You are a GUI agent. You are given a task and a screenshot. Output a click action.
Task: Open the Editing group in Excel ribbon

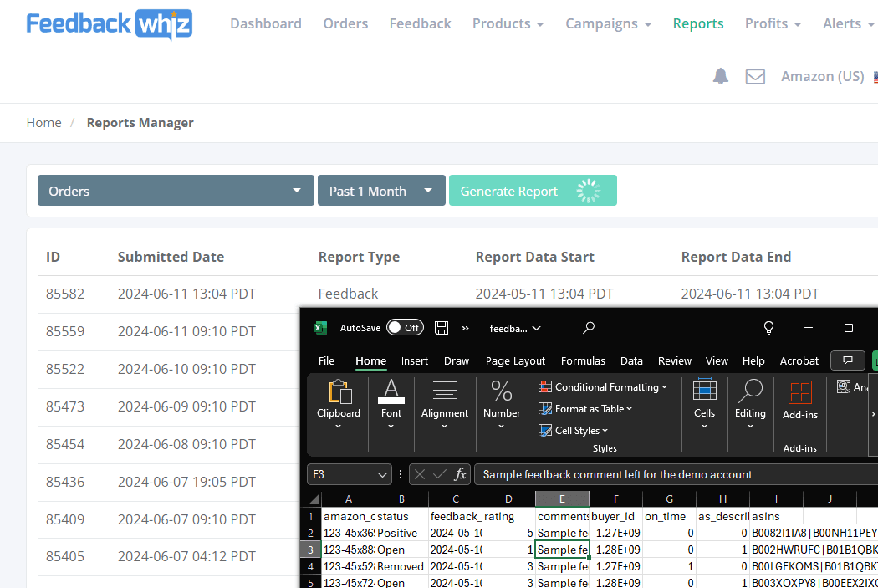coord(750,405)
